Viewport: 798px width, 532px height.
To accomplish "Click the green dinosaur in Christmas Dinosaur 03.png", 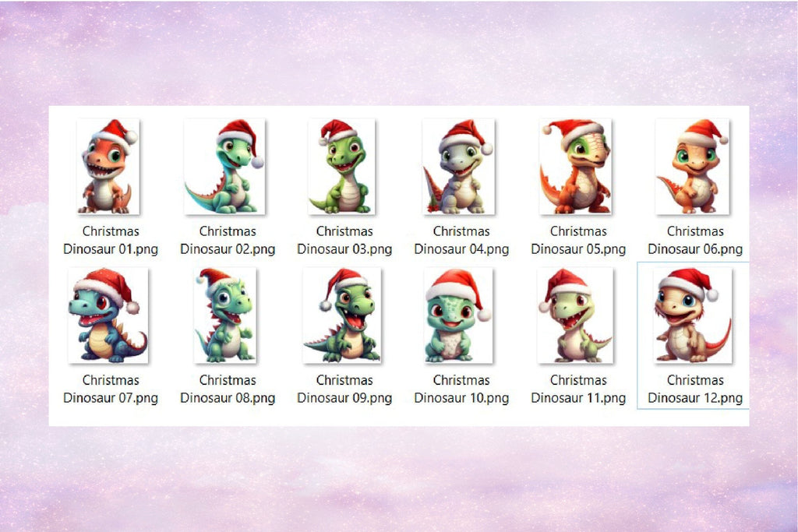I will point(344,167).
